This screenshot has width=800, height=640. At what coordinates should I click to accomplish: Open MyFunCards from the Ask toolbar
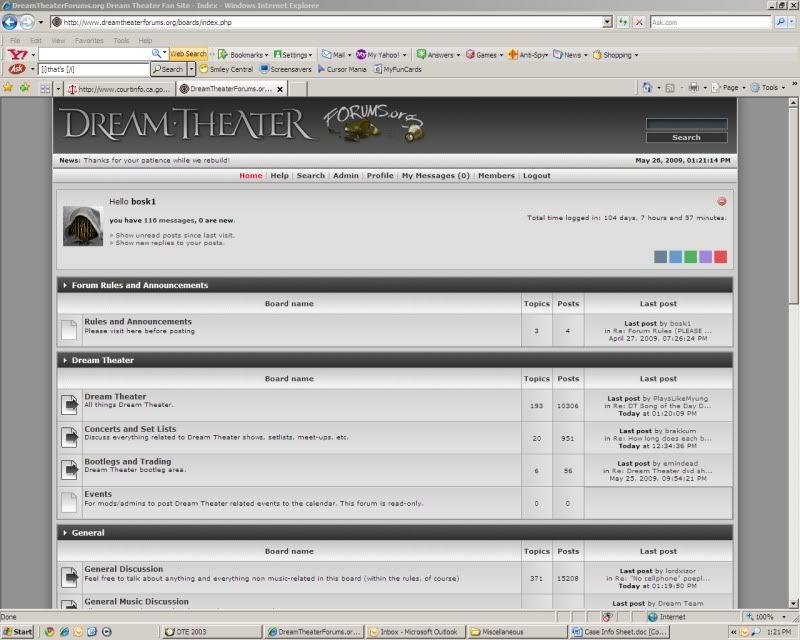(x=397, y=69)
